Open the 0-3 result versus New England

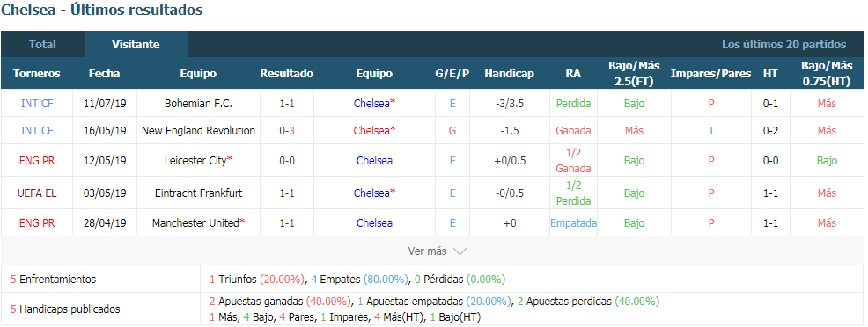pyautogui.click(x=287, y=131)
